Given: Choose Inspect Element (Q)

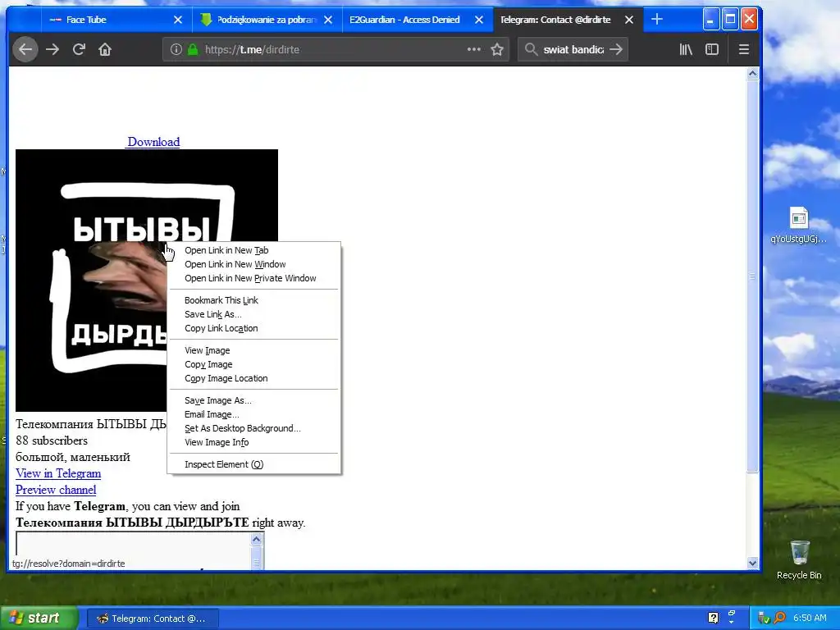Looking at the screenshot, I should (x=254, y=464).
